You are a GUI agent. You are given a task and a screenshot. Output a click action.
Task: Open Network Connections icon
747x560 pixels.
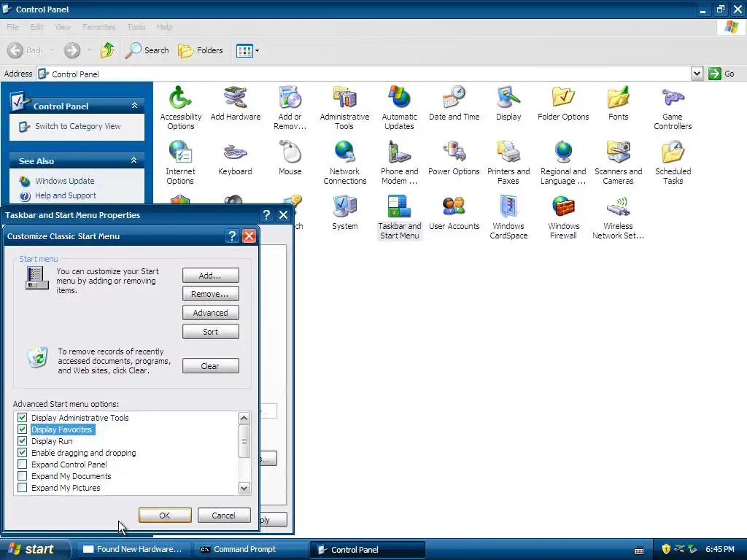344,163
